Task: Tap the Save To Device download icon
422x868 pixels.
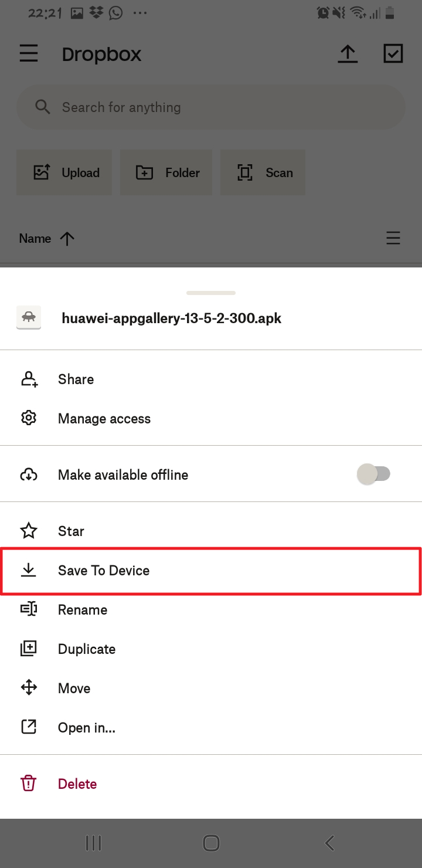Action: [29, 570]
